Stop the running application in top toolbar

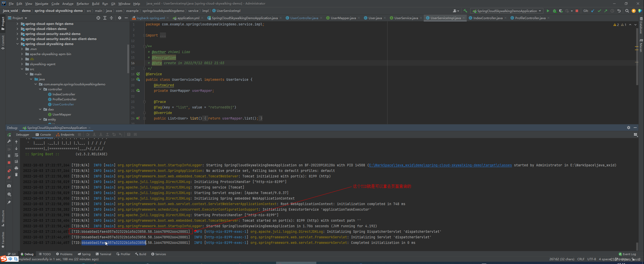point(577,11)
